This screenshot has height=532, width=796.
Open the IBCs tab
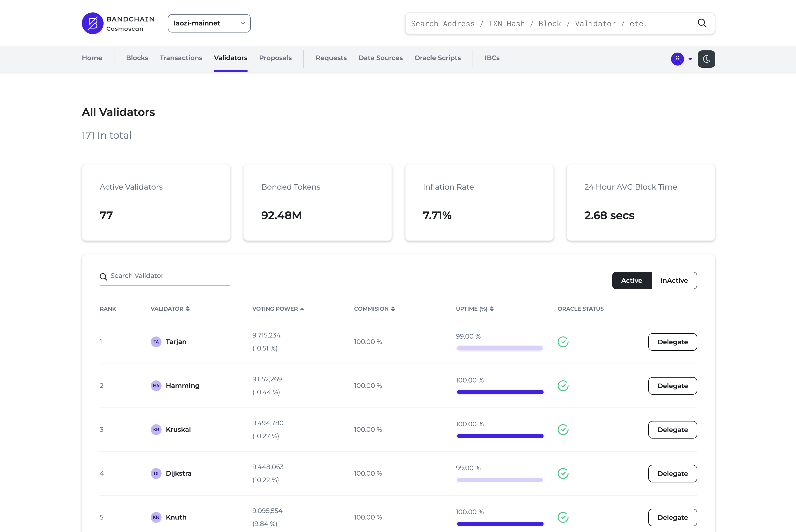click(492, 58)
